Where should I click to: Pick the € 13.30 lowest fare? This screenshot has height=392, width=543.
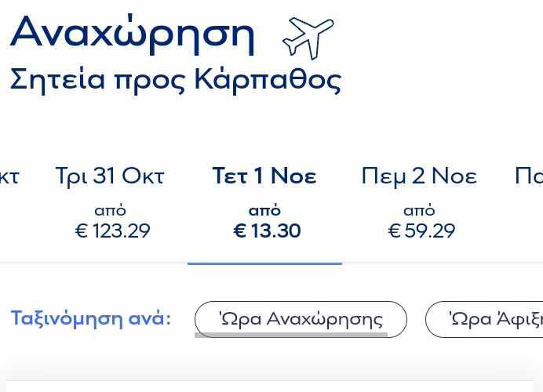click(x=267, y=230)
